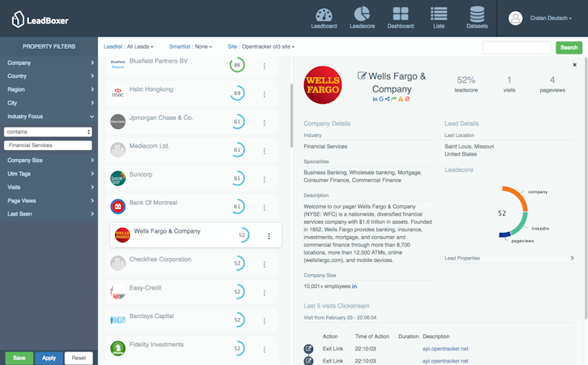Click the lead list scrollbar
This screenshot has height=365, width=588.
click(x=291, y=115)
